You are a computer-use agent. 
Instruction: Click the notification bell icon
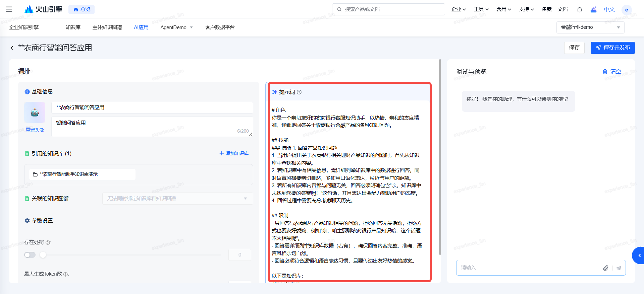pyautogui.click(x=579, y=9)
